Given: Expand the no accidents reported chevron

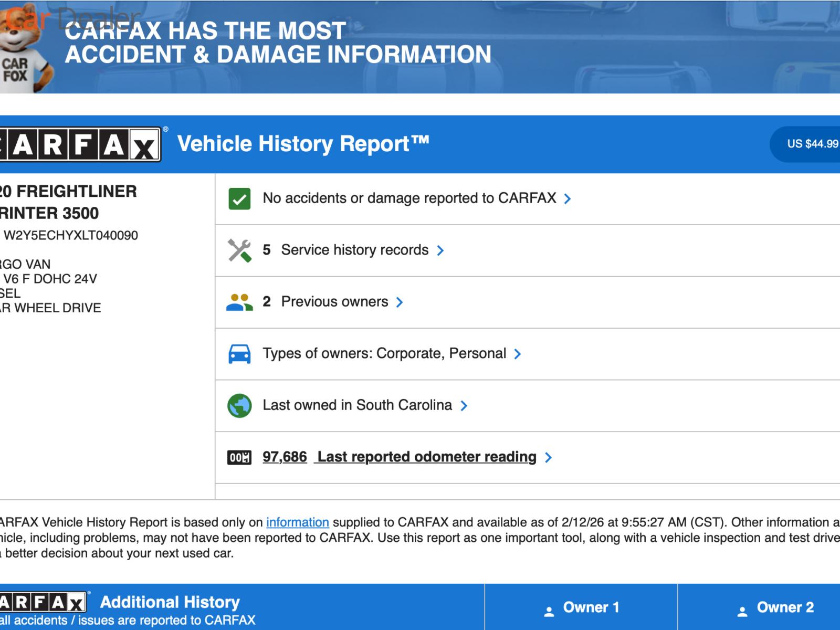Looking at the screenshot, I should pos(568,199).
